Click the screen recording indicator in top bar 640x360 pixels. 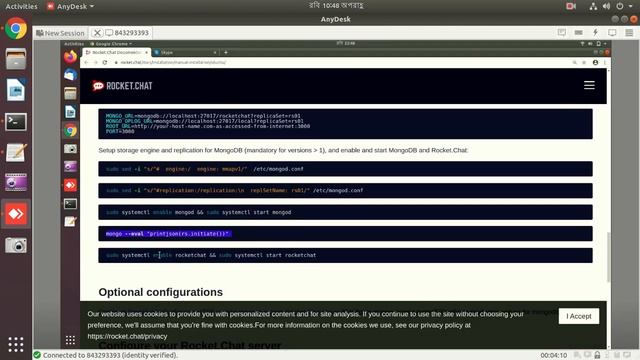(571, 6)
